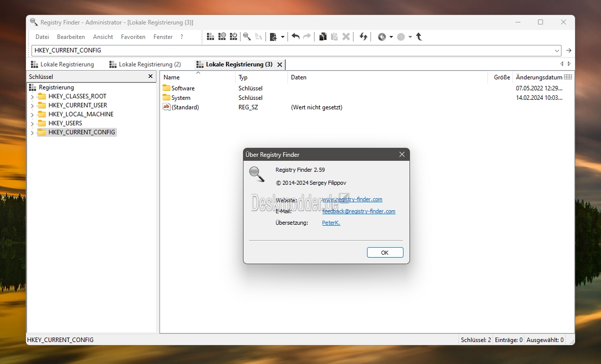Click the round Forward navigation button
Screen dimensions: 601x364
point(400,37)
